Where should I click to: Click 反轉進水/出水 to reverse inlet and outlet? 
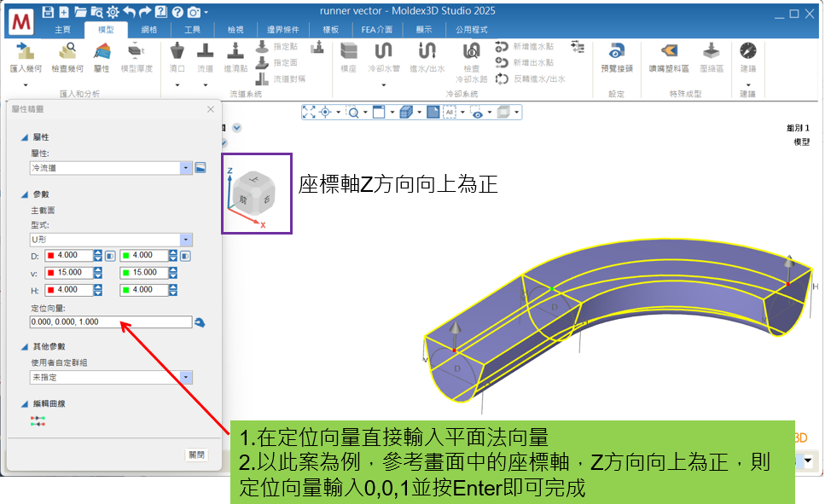[539, 78]
